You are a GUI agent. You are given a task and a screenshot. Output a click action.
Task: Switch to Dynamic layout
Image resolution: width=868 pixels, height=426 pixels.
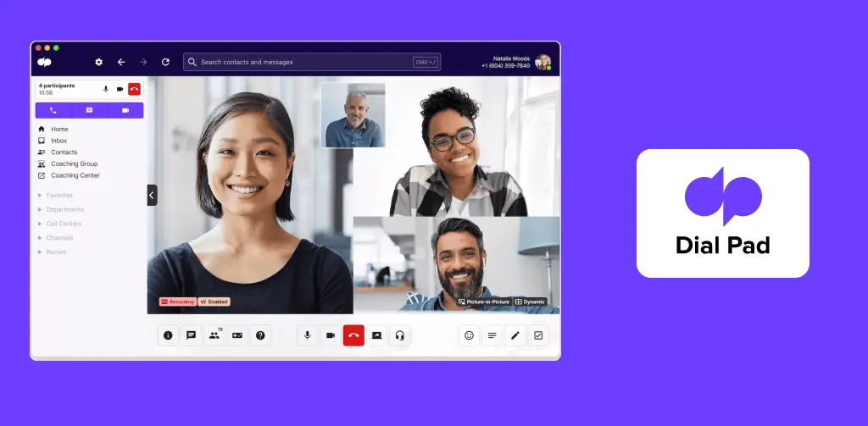(531, 302)
